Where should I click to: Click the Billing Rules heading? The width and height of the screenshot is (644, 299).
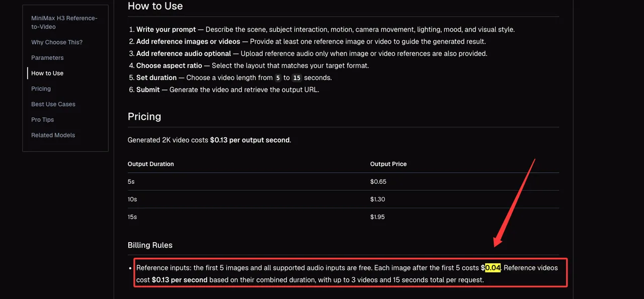[150, 245]
